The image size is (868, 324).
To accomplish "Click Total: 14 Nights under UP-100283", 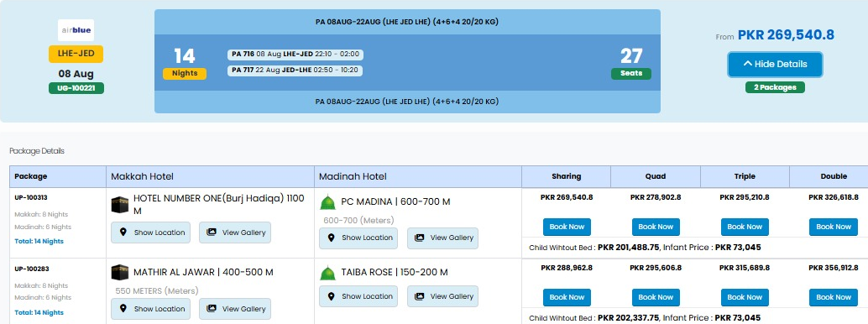I will (x=39, y=313).
